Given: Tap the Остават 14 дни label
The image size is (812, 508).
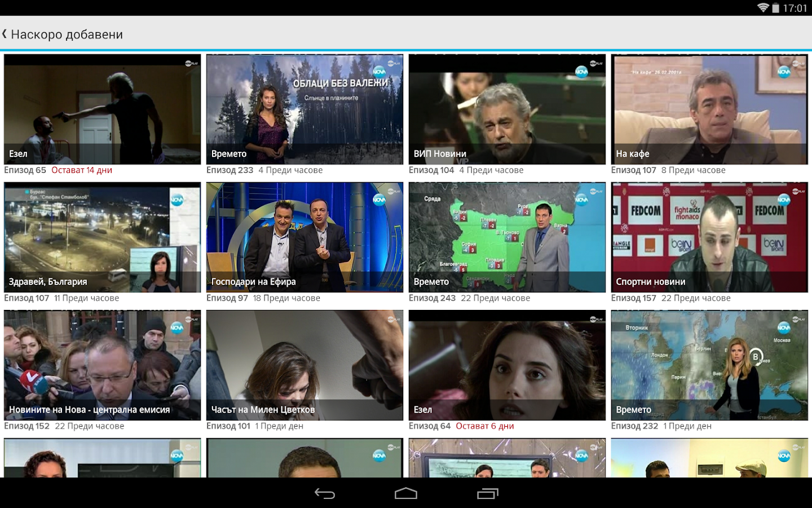Looking at the screenshot, I should click(x=82, y=170).
